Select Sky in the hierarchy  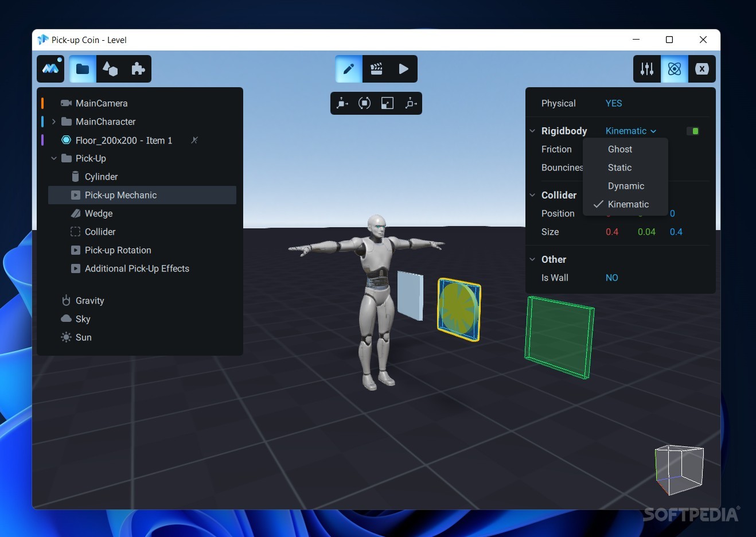click(x=83, y=319)
